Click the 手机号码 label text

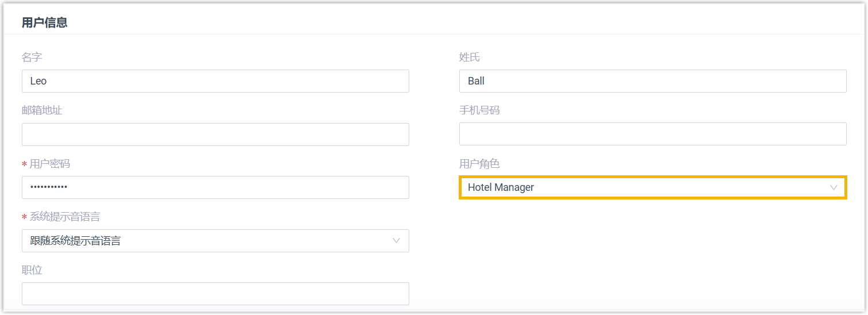[479, 110]
